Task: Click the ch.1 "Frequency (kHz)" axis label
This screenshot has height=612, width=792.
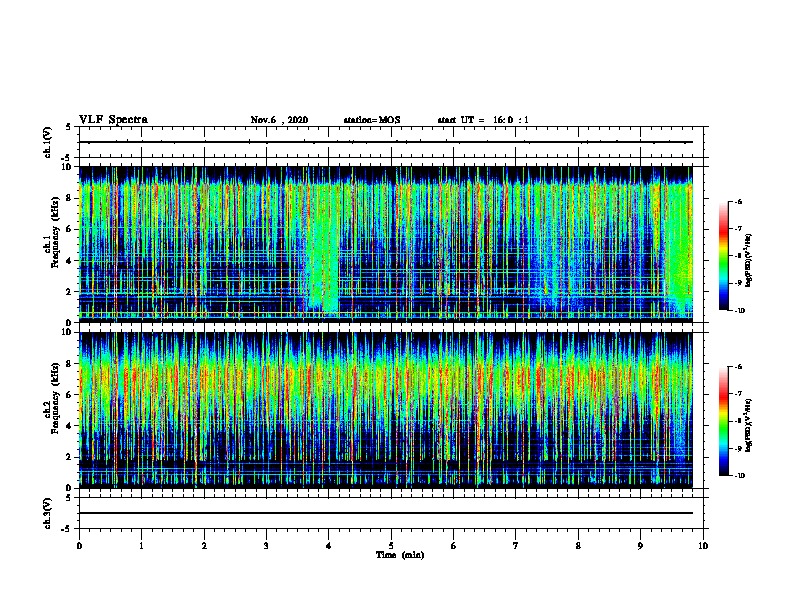Action: point(55,232)
